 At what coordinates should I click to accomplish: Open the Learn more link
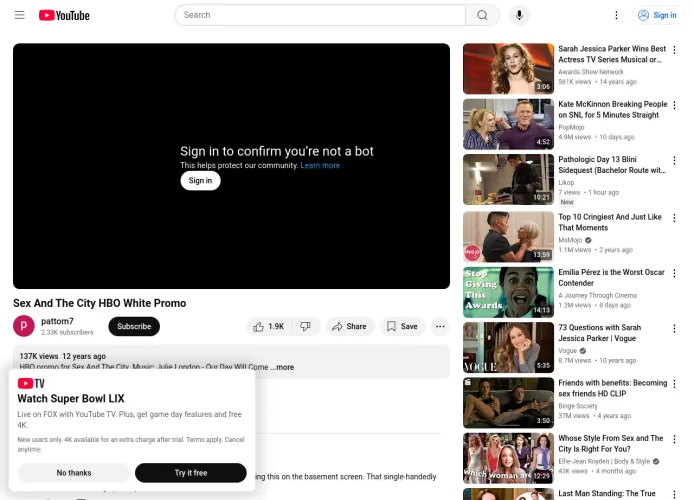pos(320,165)
